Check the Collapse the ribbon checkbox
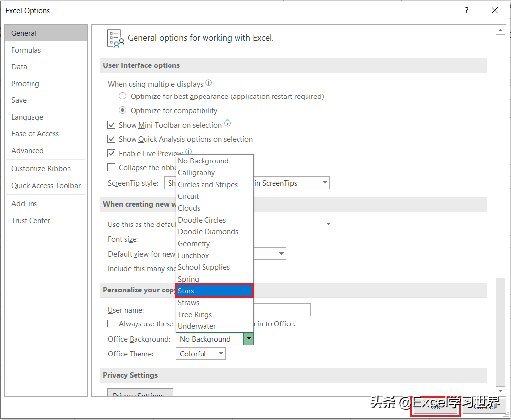 pos(111,167)
